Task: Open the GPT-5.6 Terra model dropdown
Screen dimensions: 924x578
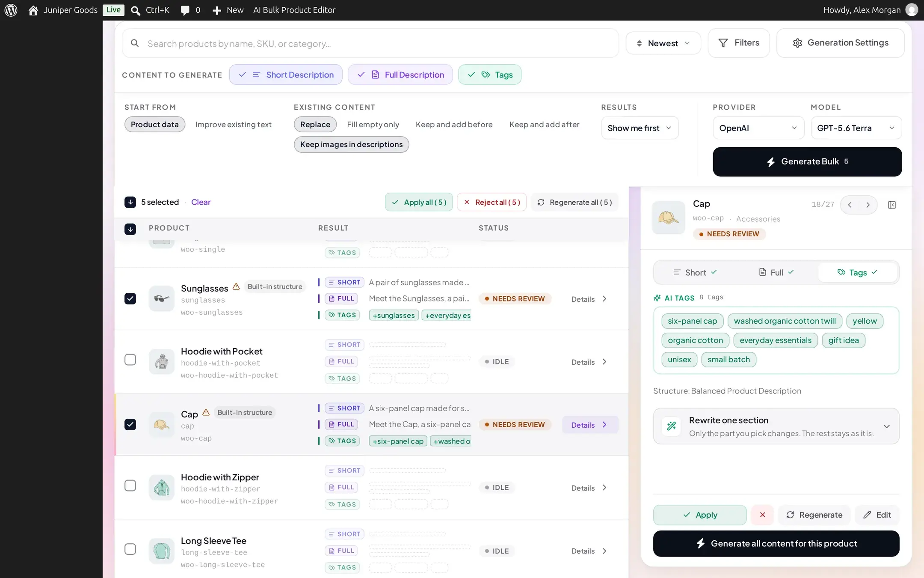Action: click(x=856, y=128)
